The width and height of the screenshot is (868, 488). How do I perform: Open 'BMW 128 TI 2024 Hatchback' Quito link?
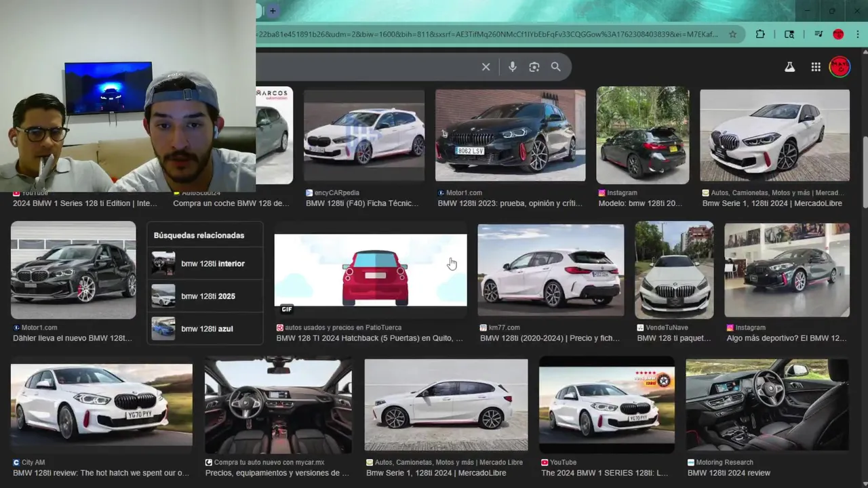[370, 338]
